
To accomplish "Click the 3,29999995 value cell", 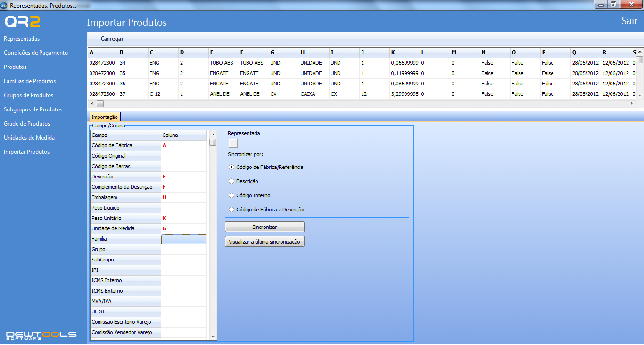I will coord(405,94).
